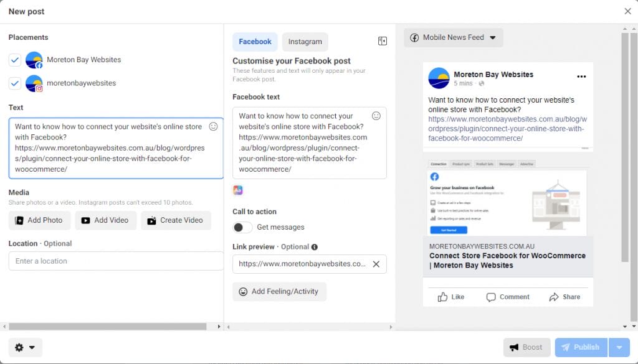Open emoji picker in main Text box
Viewport: 638px width, 364px height.
pos(213,126)
